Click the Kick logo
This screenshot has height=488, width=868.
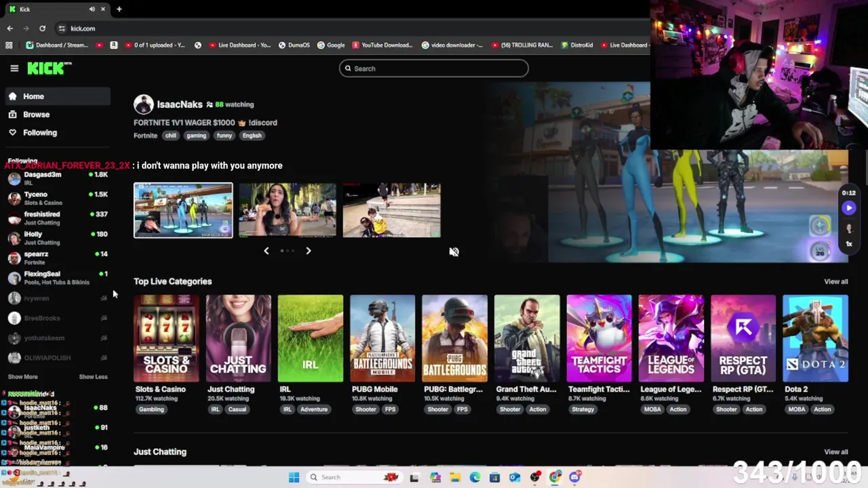(49, 68)
